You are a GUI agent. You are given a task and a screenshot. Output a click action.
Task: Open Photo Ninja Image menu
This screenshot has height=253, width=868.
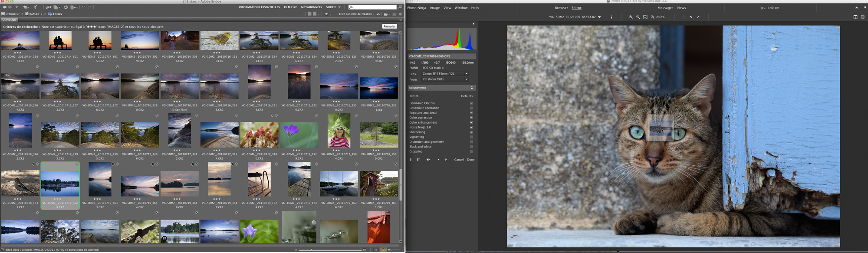[434, 8]
